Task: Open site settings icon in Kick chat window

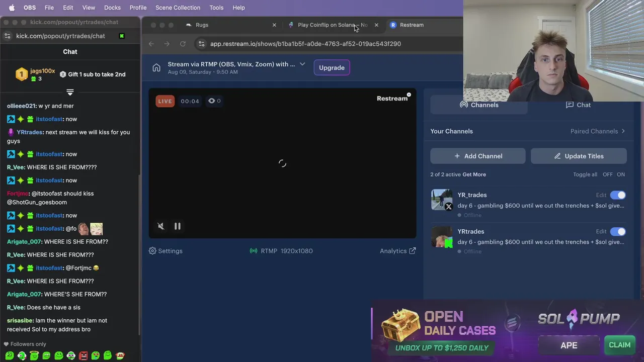Action: (7, 36)
